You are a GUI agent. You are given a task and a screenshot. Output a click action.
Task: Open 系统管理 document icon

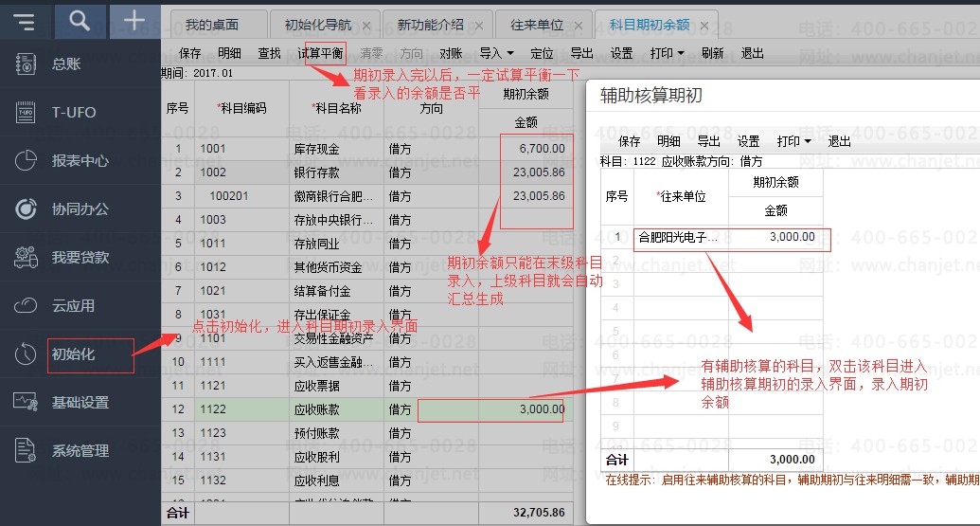(26, 450)
